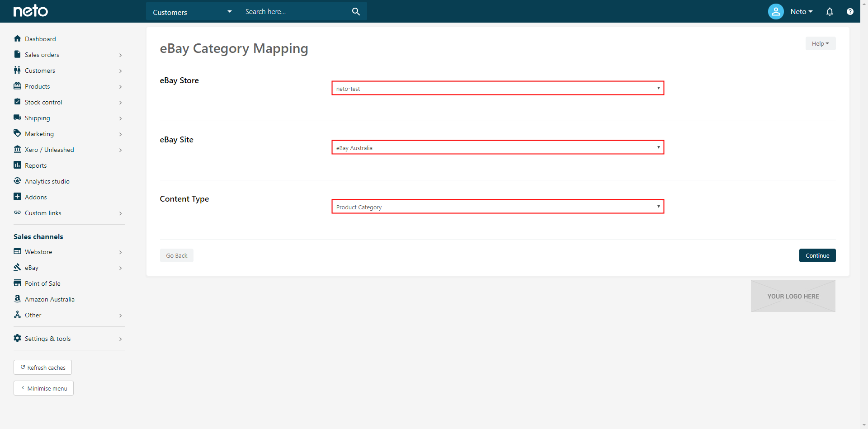The width and height of the screenshot is (868, 429).
Task: Expand the Sales orders submenu chevron
Action: [120, 55]
